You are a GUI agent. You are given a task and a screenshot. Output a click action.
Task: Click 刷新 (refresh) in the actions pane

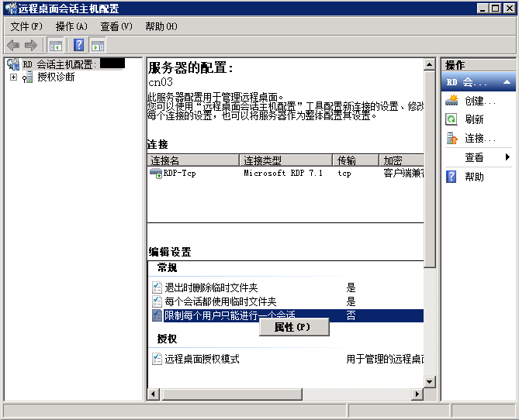click(x=474, y=119)
